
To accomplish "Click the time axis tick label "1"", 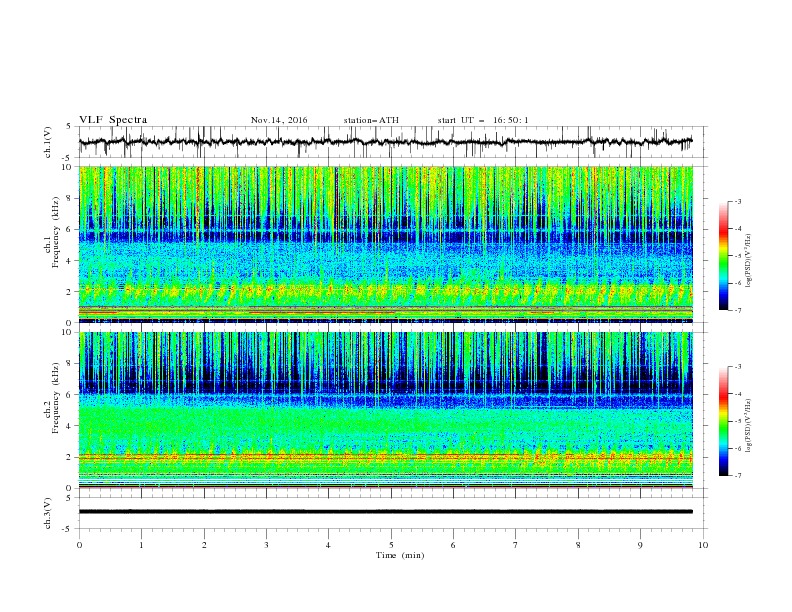I will click(142, 545).
